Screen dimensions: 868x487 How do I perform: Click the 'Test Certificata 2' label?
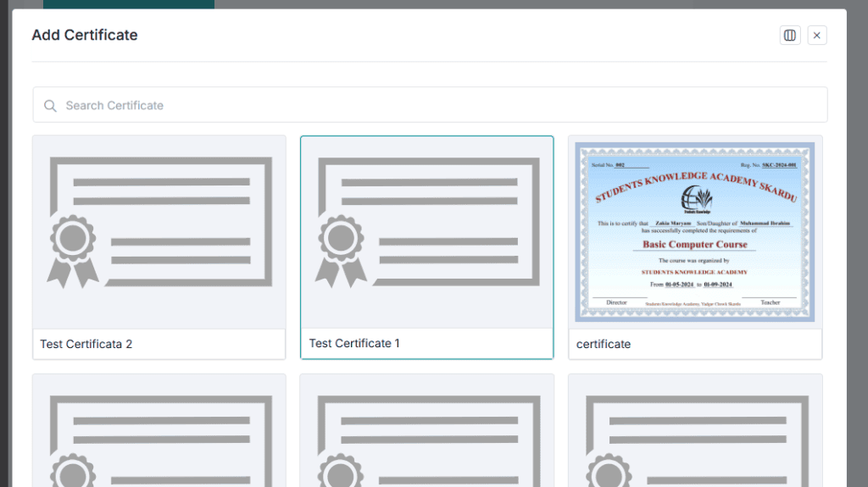[86, 344]
